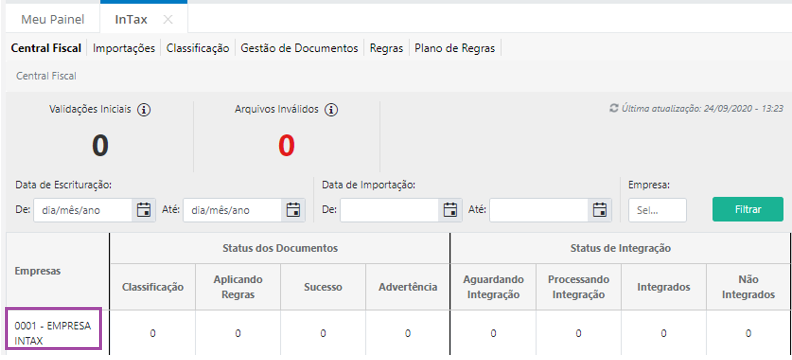Screen dimensions: 792x360
Task: Open the Empresa selection dropdown
Action: point(657,210)
